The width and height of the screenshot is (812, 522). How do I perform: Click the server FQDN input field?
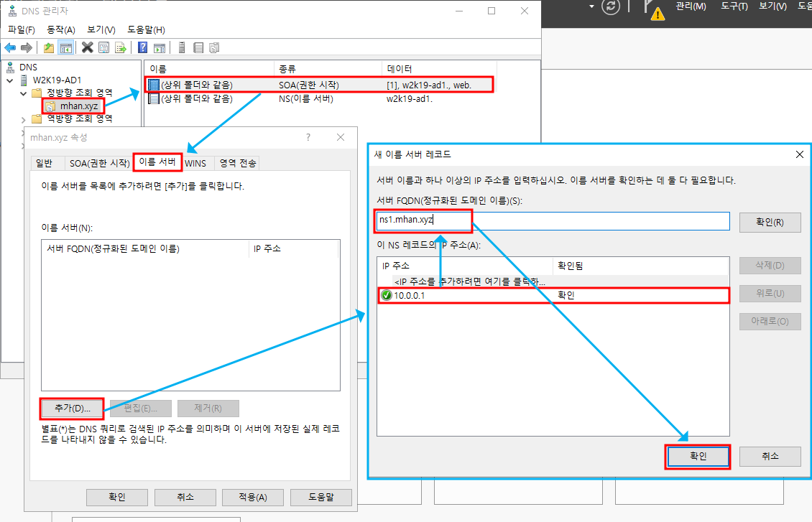point(553,221)
